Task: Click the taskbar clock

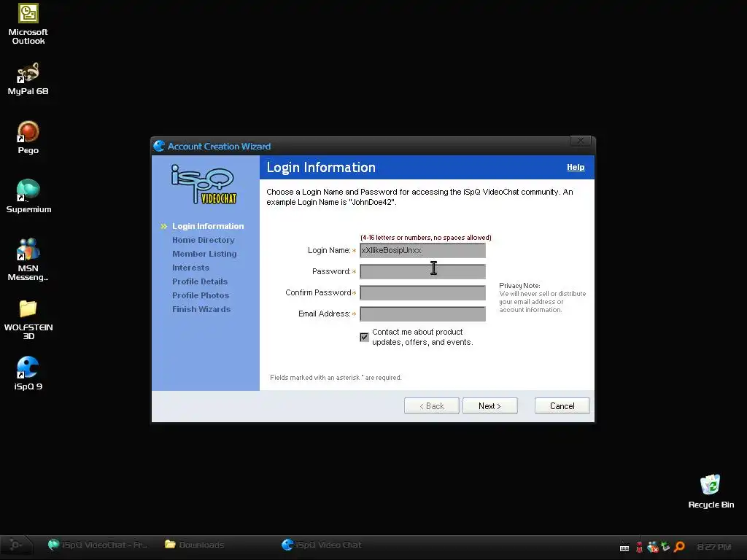Action: click(x=713, y=547)
